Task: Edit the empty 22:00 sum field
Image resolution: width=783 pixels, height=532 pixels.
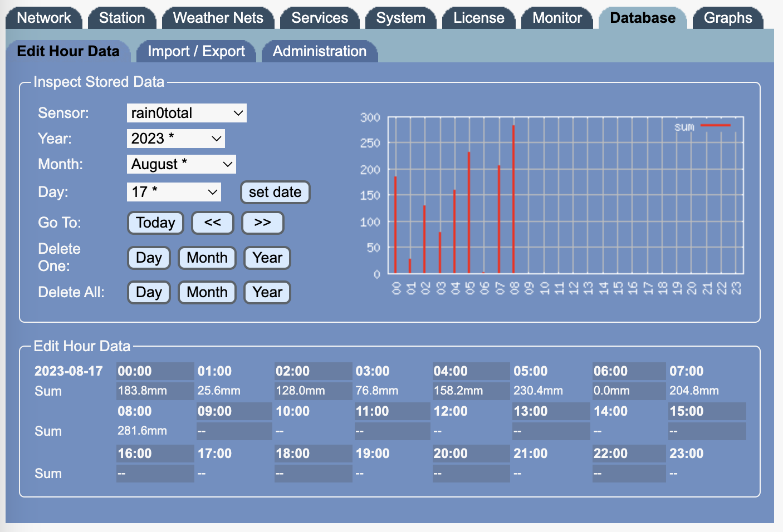Action: click(x=629, y=473)
